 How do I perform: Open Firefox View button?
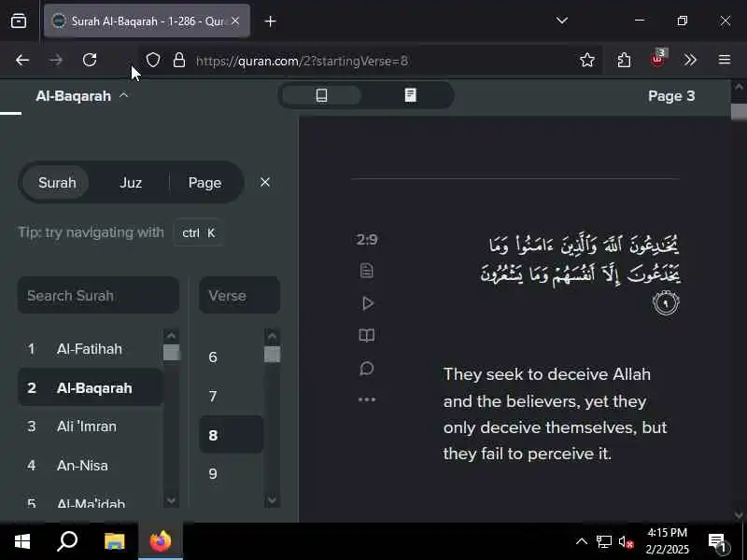pos(19,21)
